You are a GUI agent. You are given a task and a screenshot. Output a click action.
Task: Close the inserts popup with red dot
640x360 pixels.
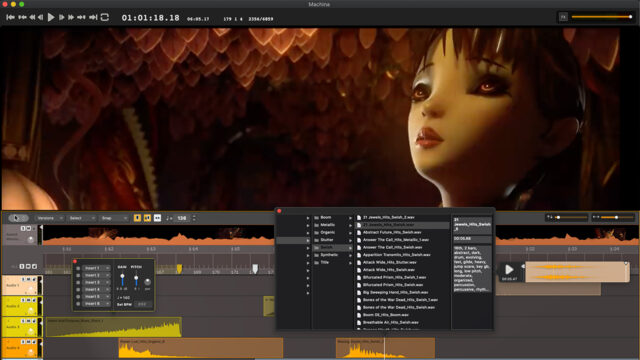[75, 261]
